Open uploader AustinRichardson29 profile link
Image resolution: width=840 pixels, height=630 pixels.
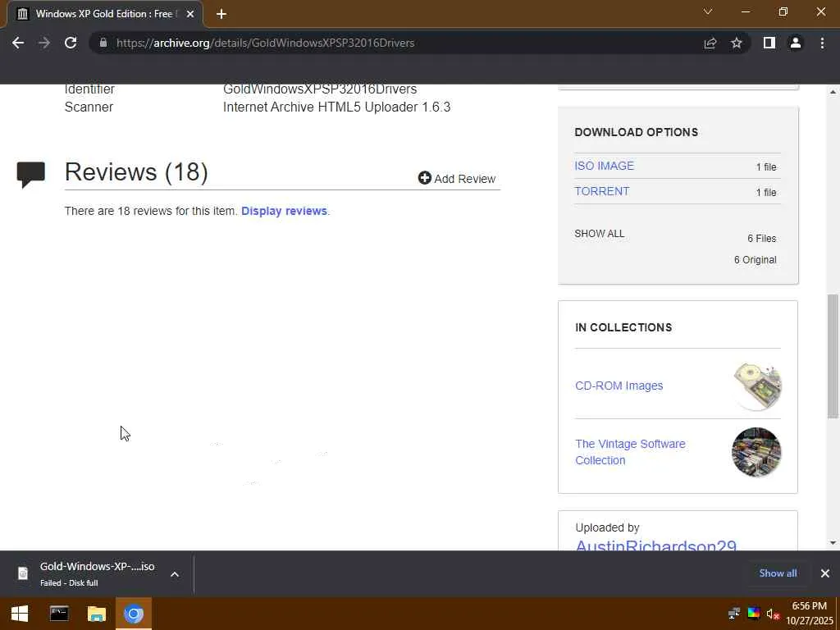655,546
